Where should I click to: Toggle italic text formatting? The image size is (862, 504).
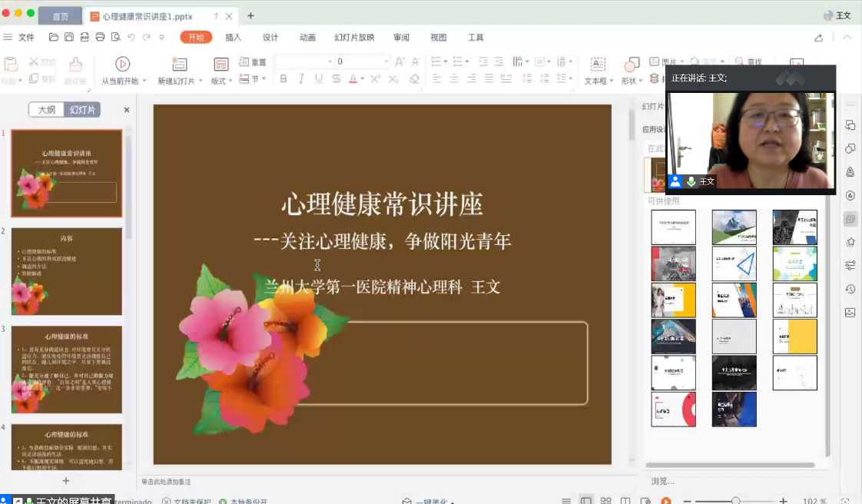click(300, 78)
